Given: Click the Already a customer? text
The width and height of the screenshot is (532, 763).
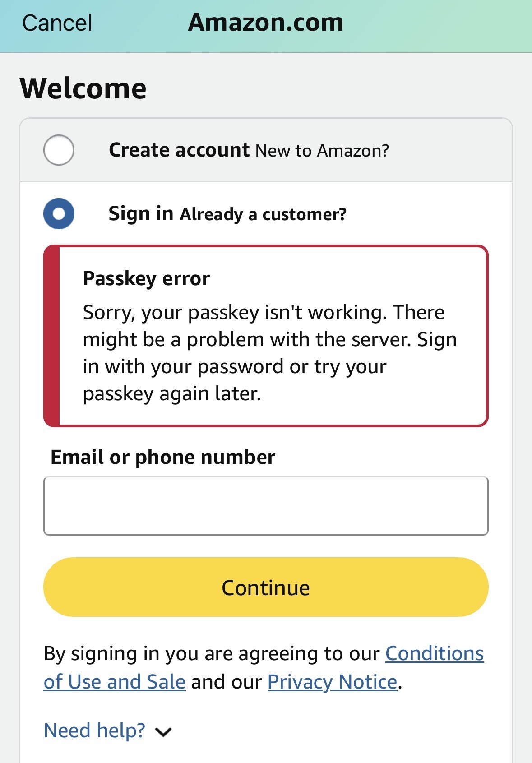Looking at the screenshot, I should click(x=263, y=214).
